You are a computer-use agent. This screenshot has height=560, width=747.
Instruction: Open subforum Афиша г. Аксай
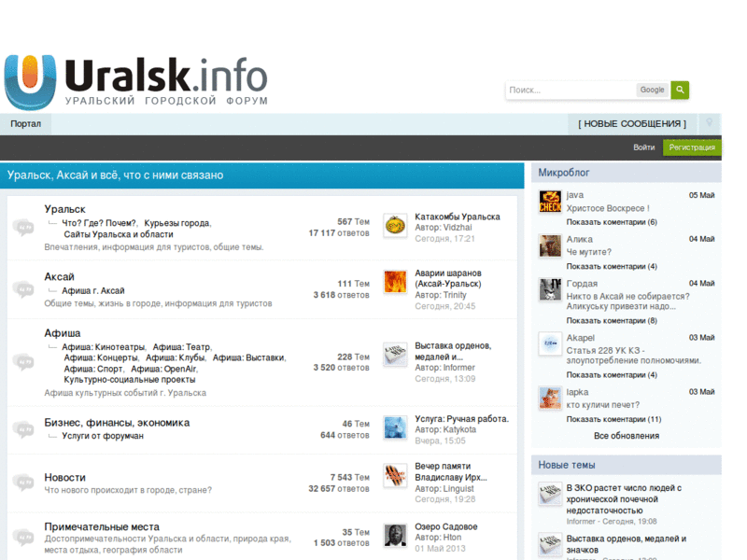pos(92,290)
